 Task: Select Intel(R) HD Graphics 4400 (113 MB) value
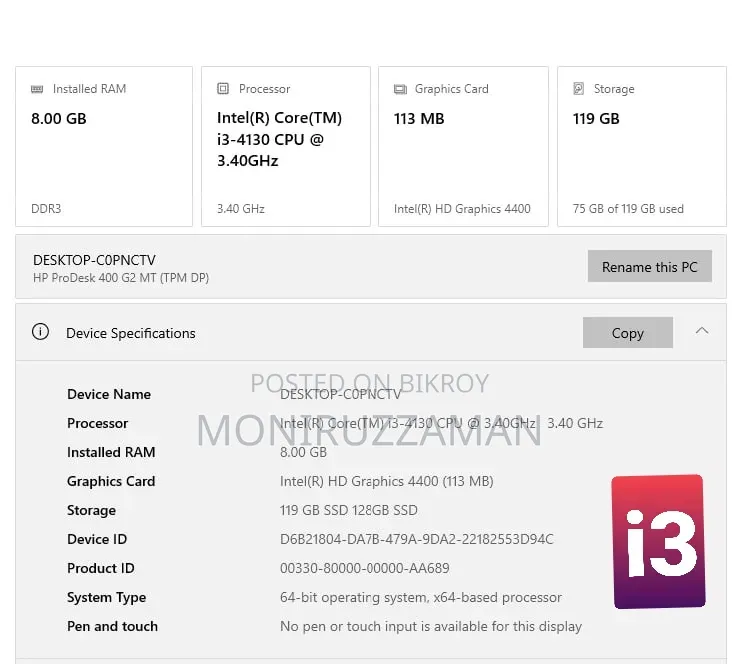pos(387,481)
